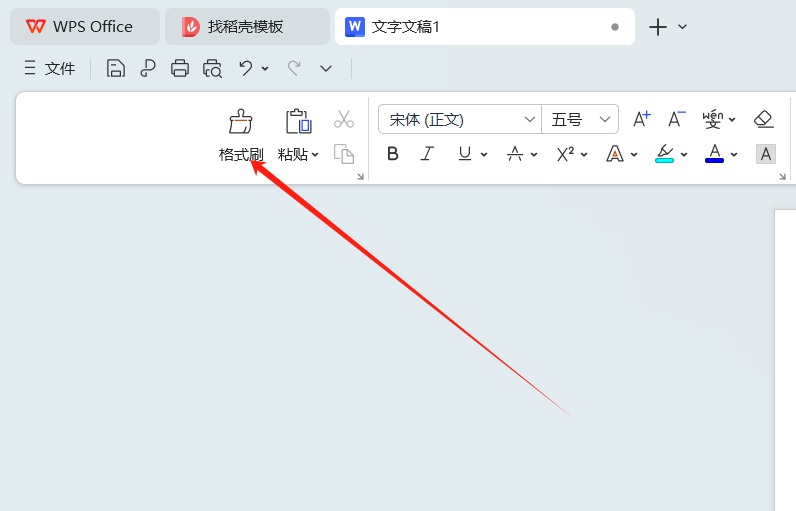The width and height of the screenshot is (796, 511).
Task: Click the eraser Clear Formatting icon
Action: tap(764, 120)
